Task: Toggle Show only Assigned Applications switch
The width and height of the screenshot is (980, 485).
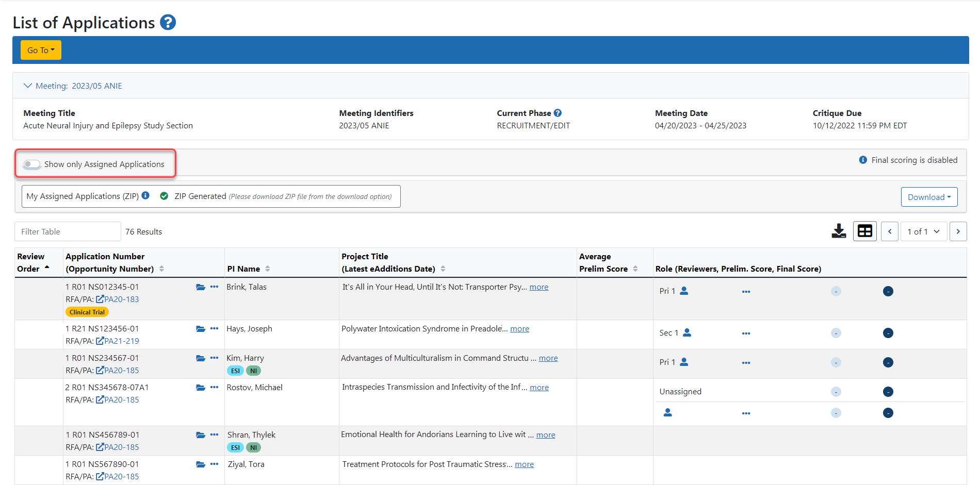Action: (x=32, y=164)
